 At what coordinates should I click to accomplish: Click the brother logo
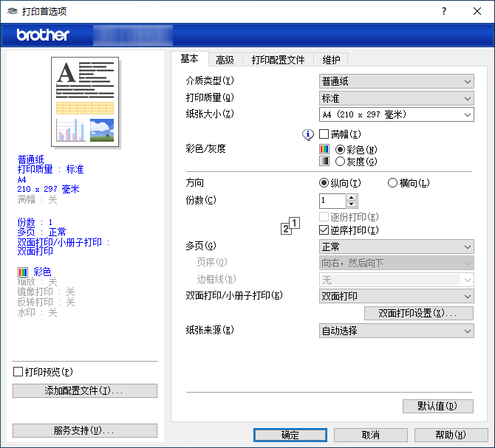click(x=43, y=35)
